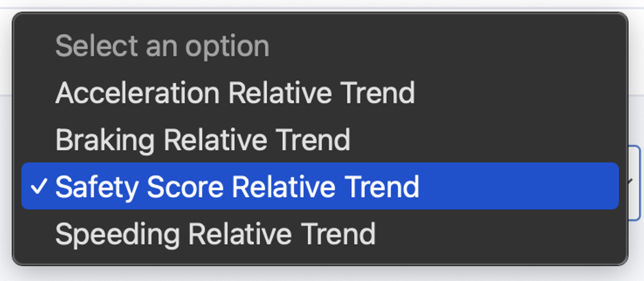644x281 pixels.
Task: Click the word Acceleration in the list
Action: [x=137, y=93]
